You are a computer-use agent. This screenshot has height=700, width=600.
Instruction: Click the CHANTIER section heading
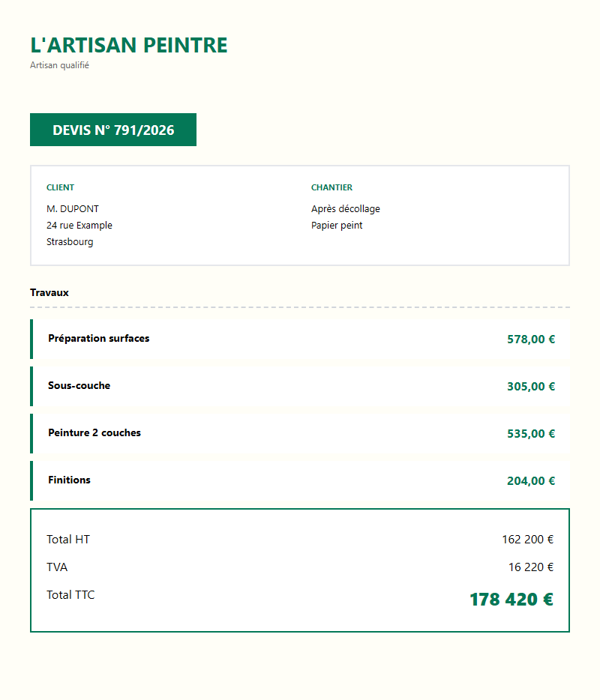coord(331,187)
